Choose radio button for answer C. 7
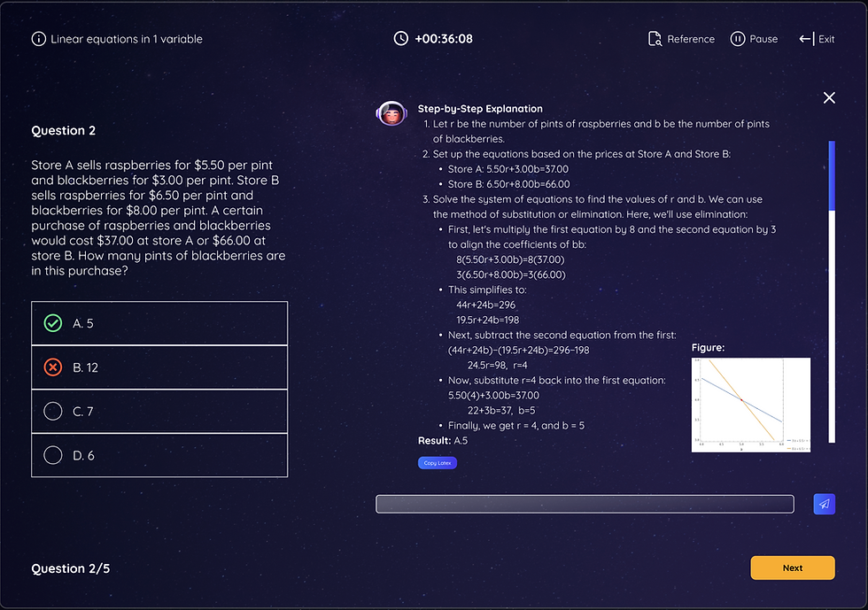 point(53,412)
